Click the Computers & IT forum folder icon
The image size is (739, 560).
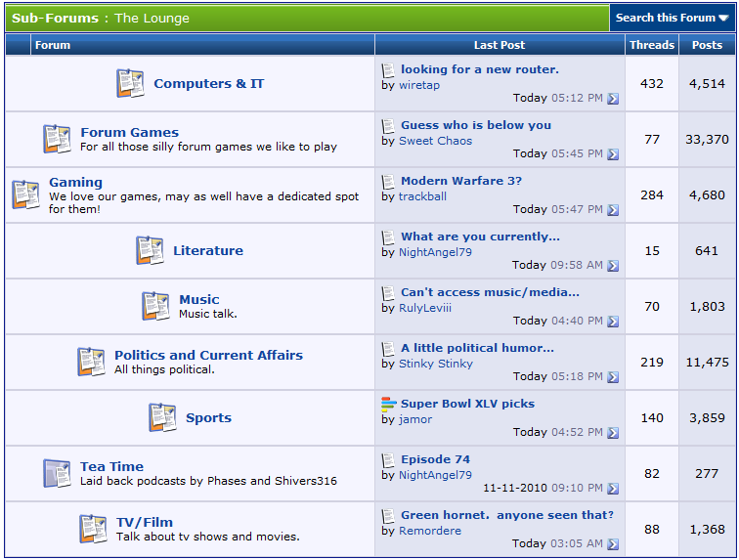130,83
